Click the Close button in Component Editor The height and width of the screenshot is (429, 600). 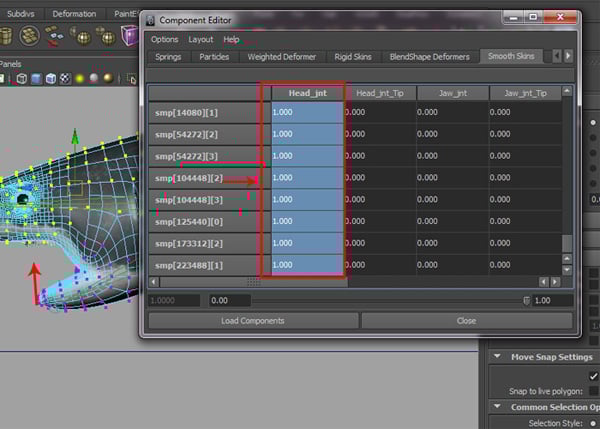click(466, 321)
